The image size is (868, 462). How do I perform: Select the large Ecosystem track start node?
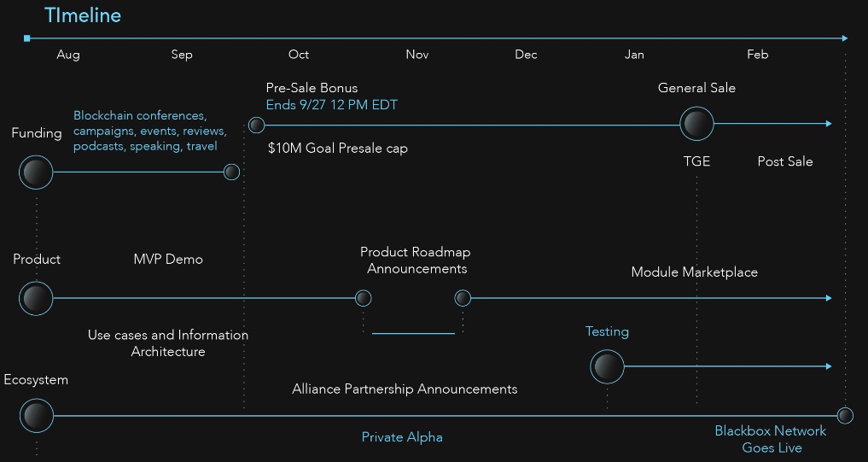pos(37,416)
